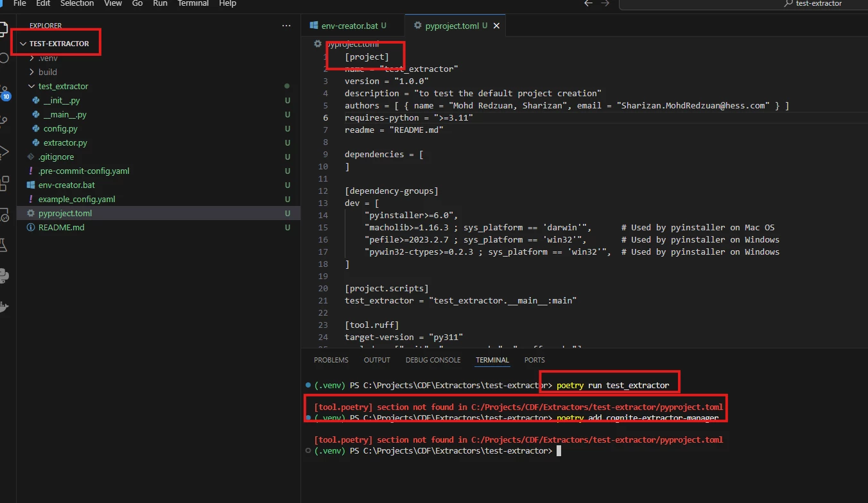Open the Search view in activity bar
Screen dimensions: 868x503
3,58
